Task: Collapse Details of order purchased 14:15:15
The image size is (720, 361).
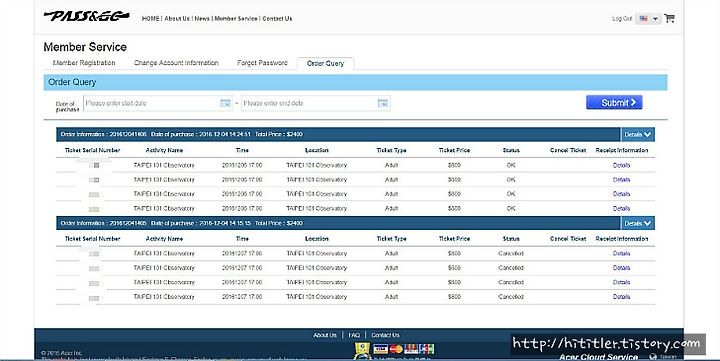Action: 637,224
